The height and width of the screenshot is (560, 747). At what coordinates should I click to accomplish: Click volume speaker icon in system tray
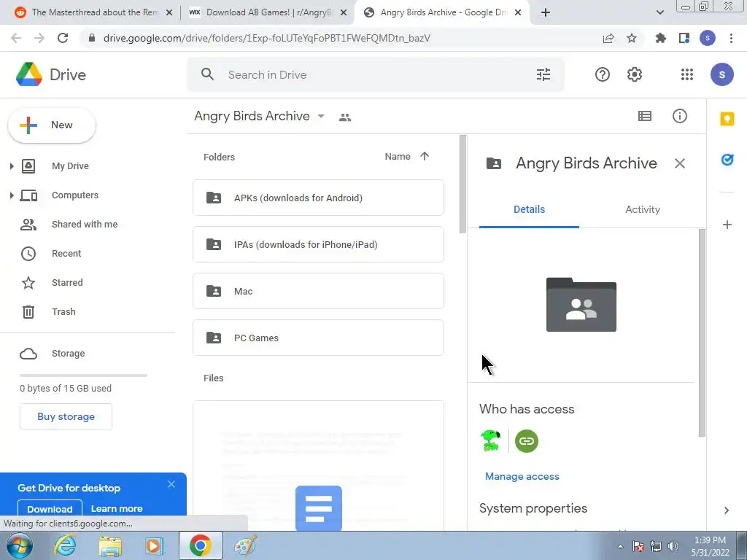[673, 546]
